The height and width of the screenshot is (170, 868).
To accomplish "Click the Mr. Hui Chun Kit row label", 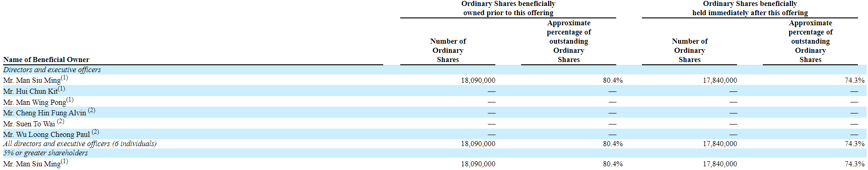I will (x=30, y=91).
